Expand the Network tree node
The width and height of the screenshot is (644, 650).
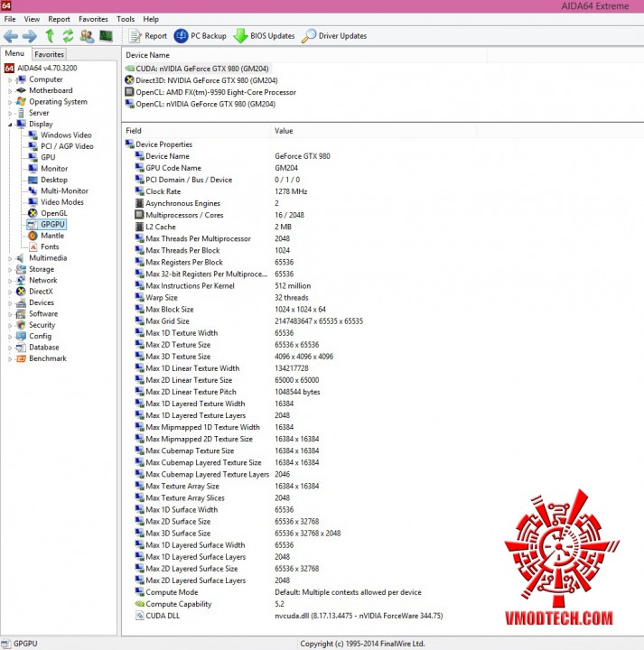pyautogui.click(x=10, y=281)
